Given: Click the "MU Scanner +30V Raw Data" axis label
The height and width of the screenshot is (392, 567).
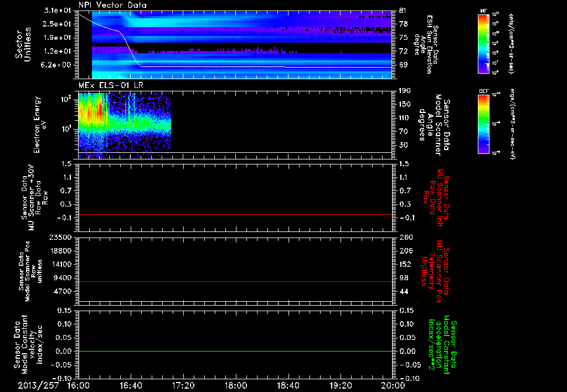Looking at the screenshot, I should click(x=34, y=198).
